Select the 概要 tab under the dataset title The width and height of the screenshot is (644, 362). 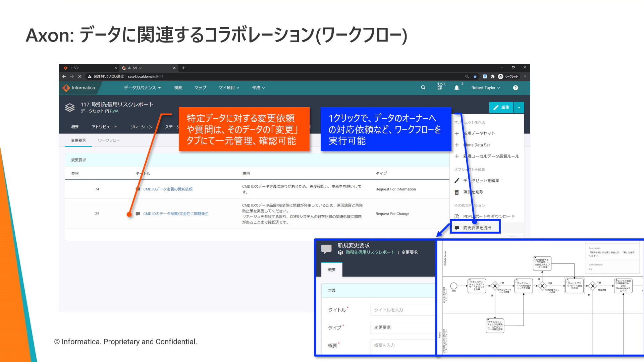click(x=75, y=127)
